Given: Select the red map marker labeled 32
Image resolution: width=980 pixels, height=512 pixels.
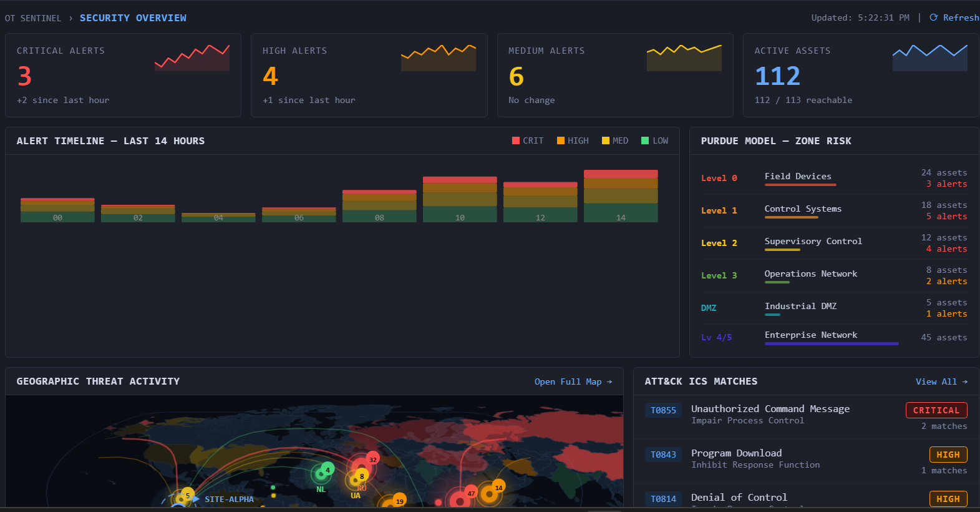Looking at the screenshot, I should [x=372, y=460].
